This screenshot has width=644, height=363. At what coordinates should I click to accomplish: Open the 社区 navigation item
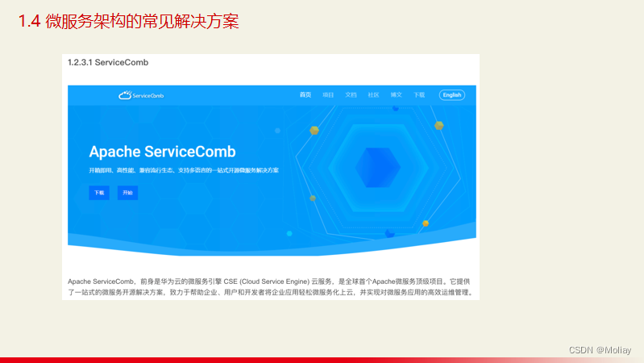[x=373, y=95]
